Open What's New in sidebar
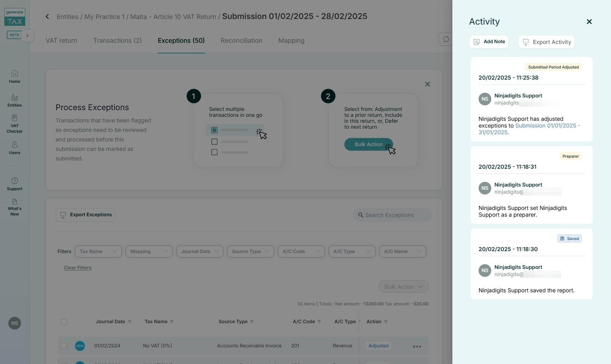611x364 pixels. [15, 207]
